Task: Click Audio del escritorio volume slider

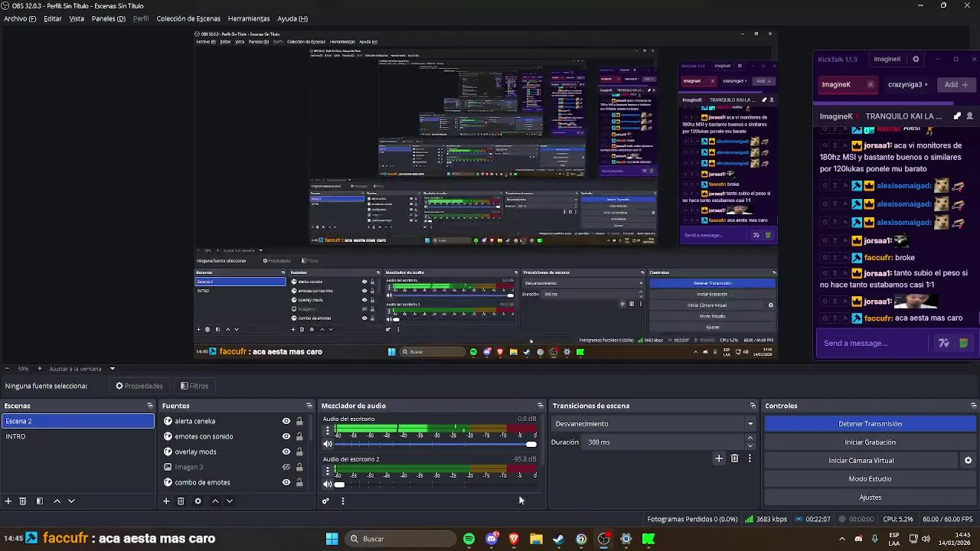Action: click(436, 445)
